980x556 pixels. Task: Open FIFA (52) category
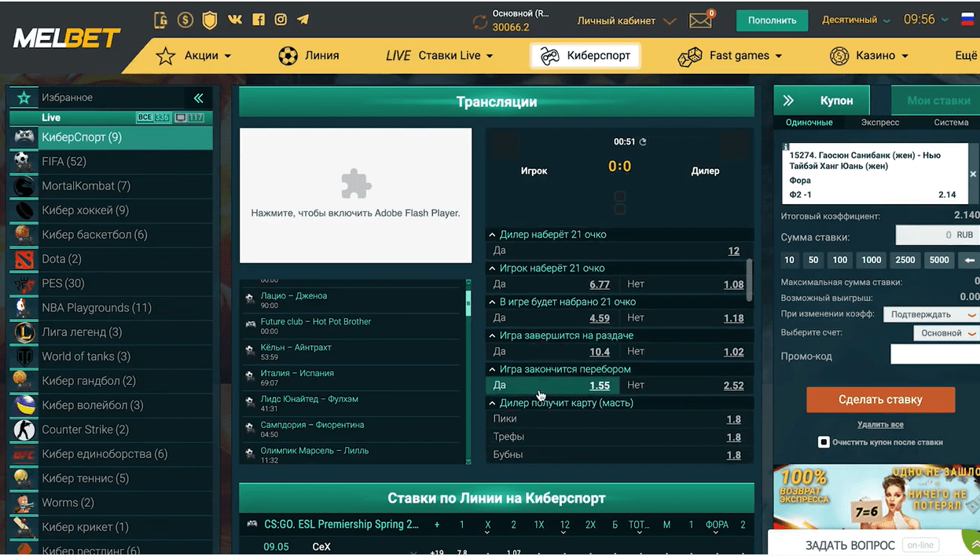tap(111, 162)
